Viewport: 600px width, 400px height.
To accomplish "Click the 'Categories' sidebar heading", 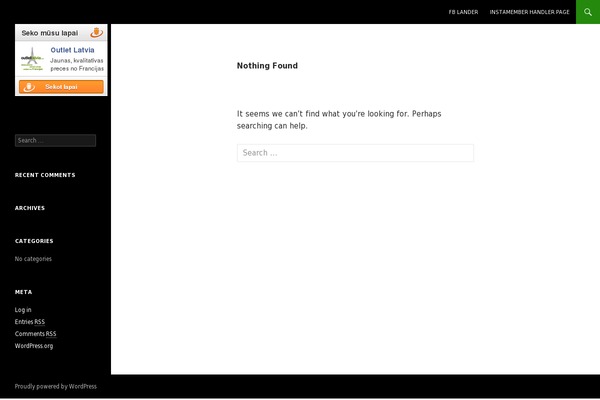I will coord(34,241).
